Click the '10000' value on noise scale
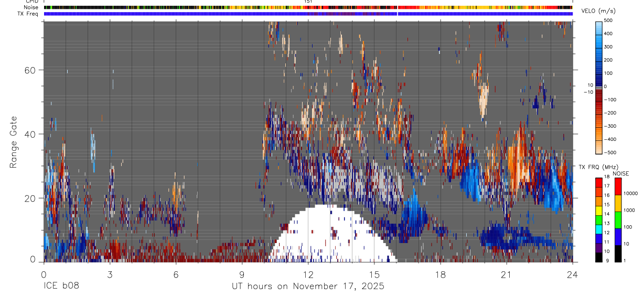Image resolution: width=644 pixels, height=297 pixels. tap(632, 194)
